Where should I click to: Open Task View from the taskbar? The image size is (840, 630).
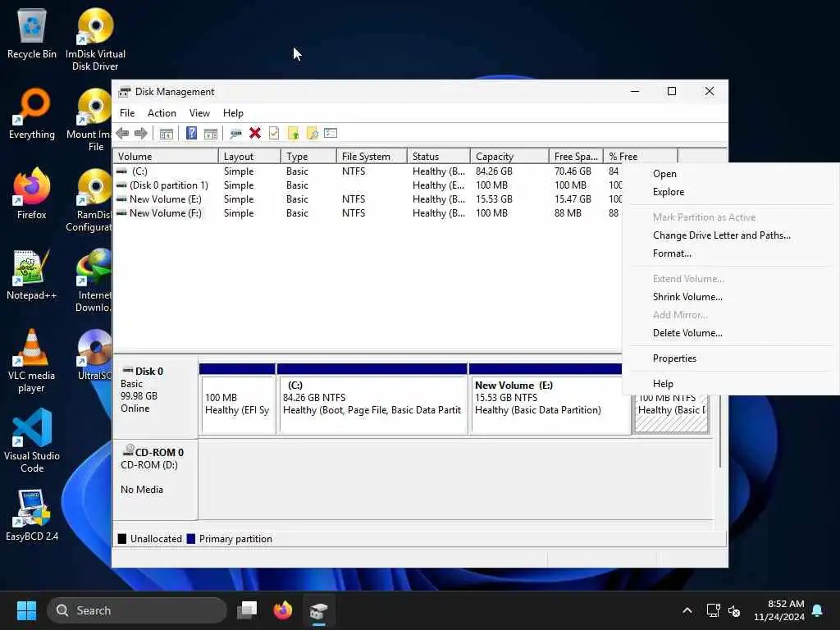click(247, 610)
